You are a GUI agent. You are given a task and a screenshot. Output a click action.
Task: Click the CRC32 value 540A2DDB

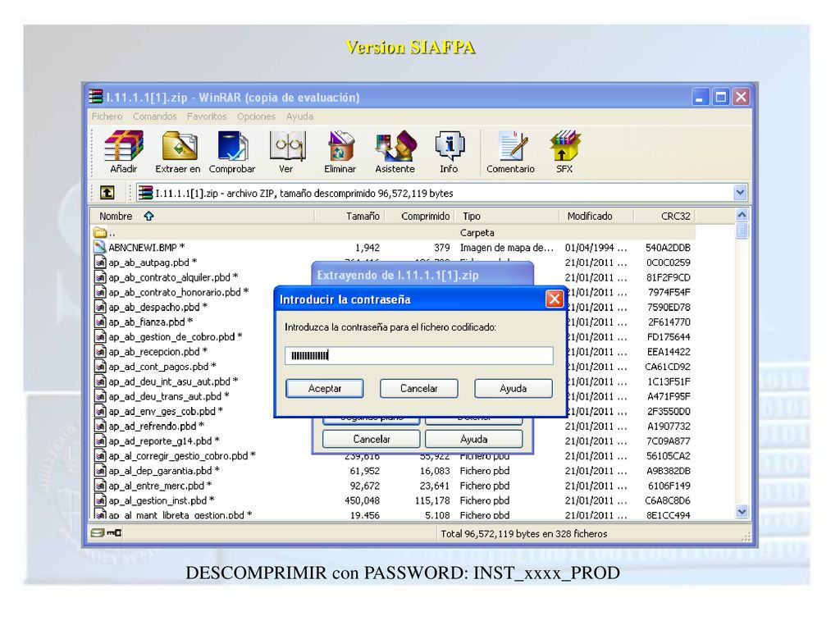coord(668,248)
